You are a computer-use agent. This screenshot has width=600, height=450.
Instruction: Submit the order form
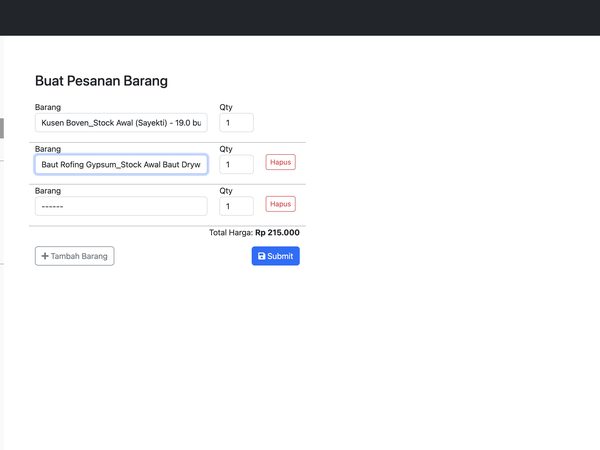tap(276, 256)
